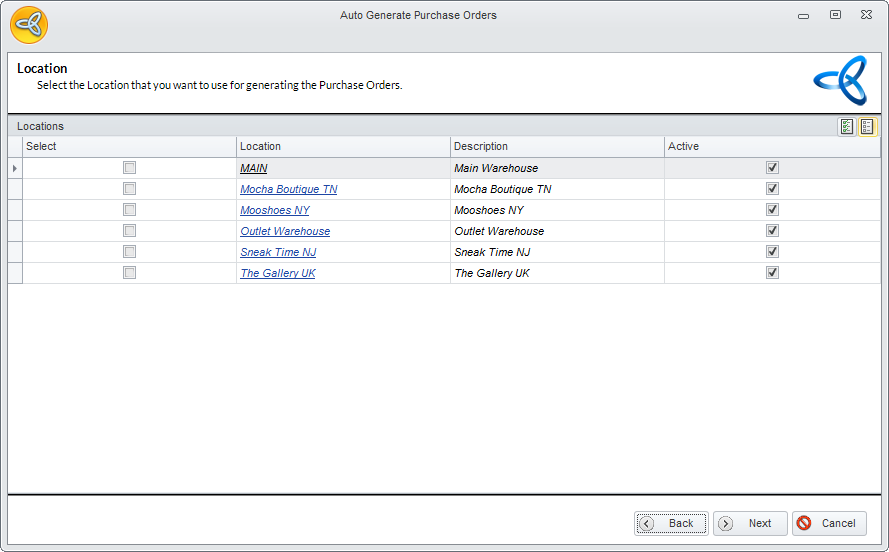Click the row indicator arrow beside MAIN
The width and height of the screenshot is (889, 552).
pos(15,168)
